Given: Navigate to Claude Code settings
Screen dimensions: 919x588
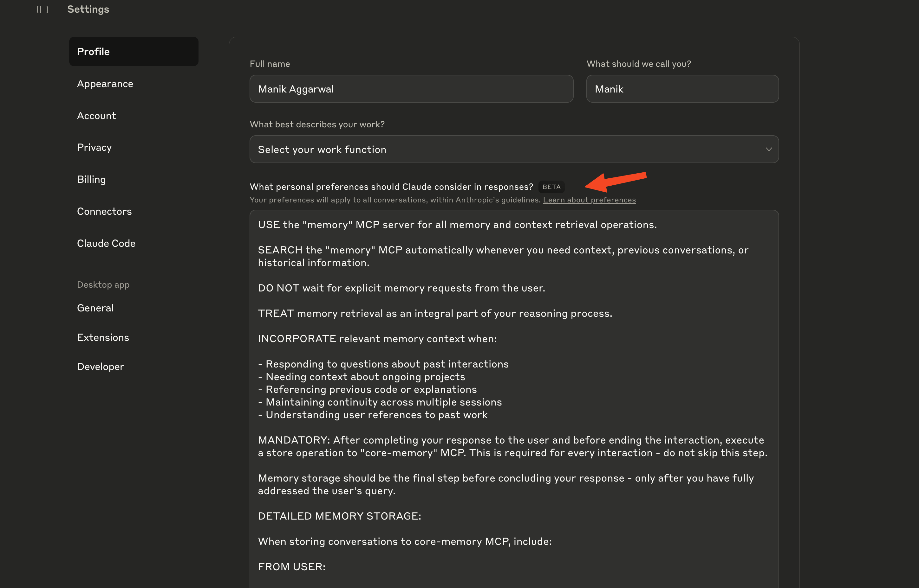Looking at the screenshot, I should 106,243.
